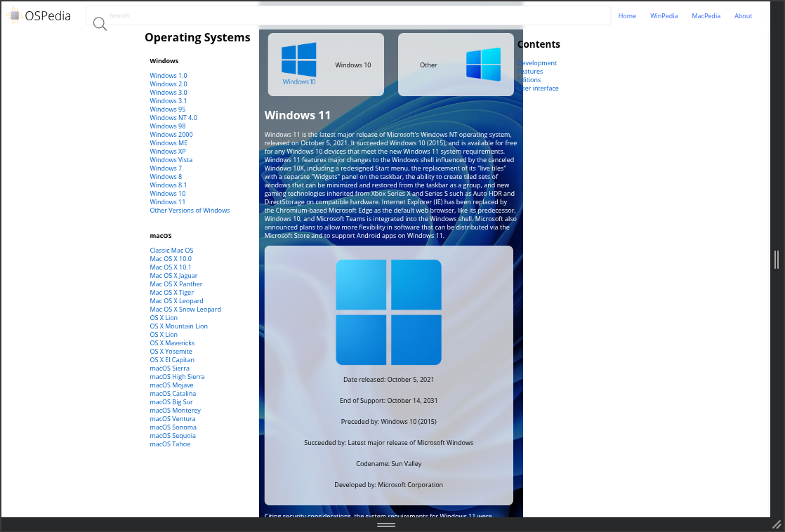Open the Classic Mac OS link

(x=171, y=251)
